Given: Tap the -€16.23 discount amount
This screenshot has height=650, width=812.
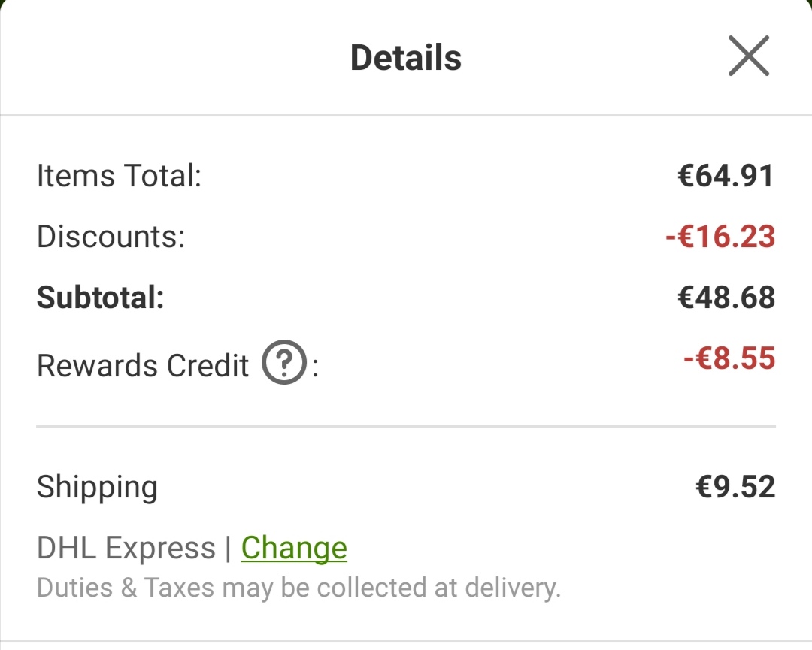Looking at the screenshot, I should [x=720, y=237].
